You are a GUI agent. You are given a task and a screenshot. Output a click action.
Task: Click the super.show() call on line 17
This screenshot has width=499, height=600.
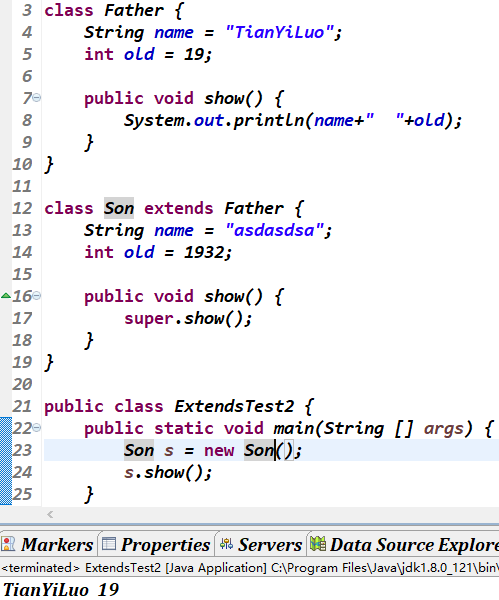(188, 318)
